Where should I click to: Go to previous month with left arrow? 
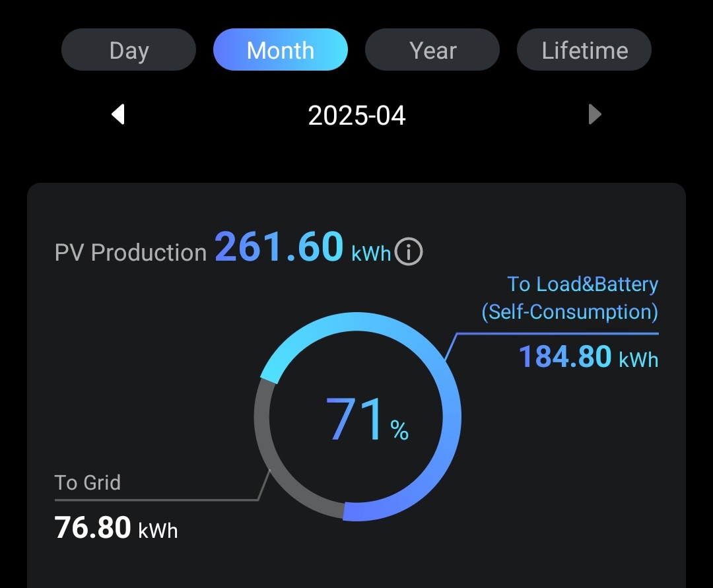coord(118,114)
